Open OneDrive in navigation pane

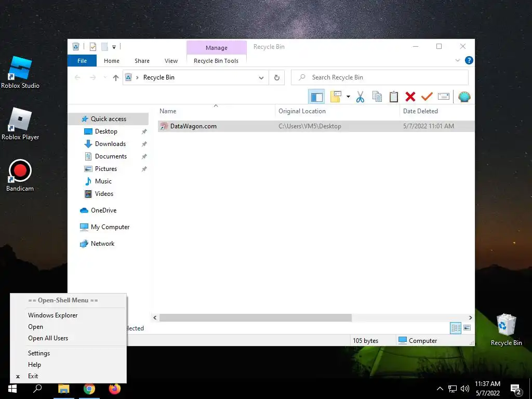tap(103, 210)
